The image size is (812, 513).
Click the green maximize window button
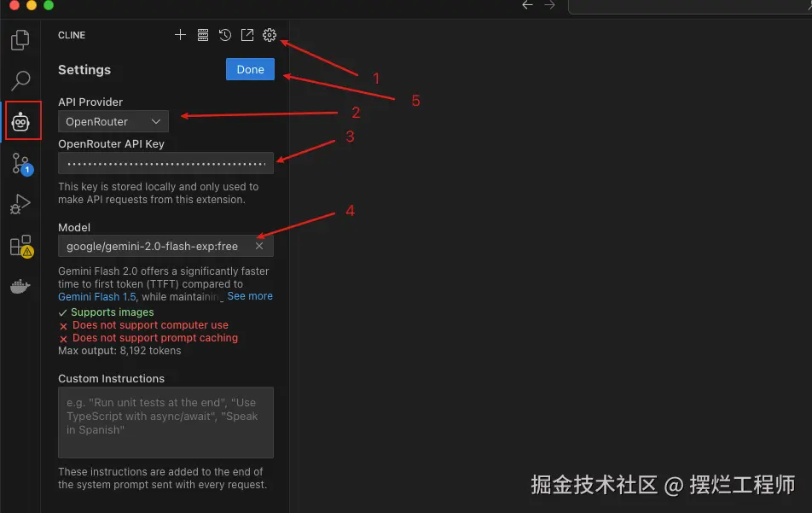pyautogui.click(x=49, y=4)
